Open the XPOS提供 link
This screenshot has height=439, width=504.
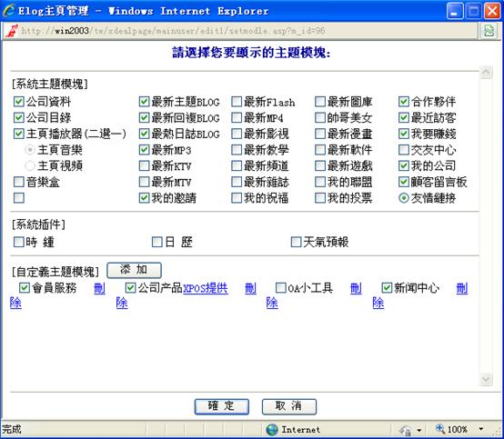click(x=206, y=288)
